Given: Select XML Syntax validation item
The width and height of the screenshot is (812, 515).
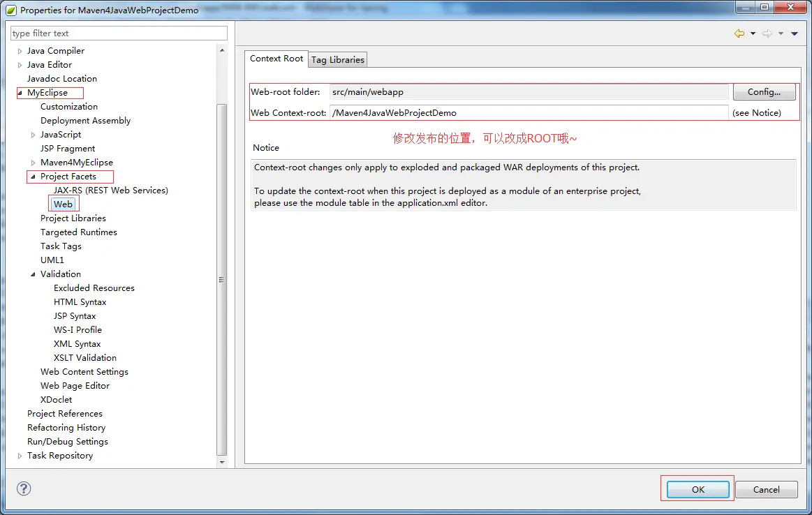Looking at the screenshot, I should point(77,344).
